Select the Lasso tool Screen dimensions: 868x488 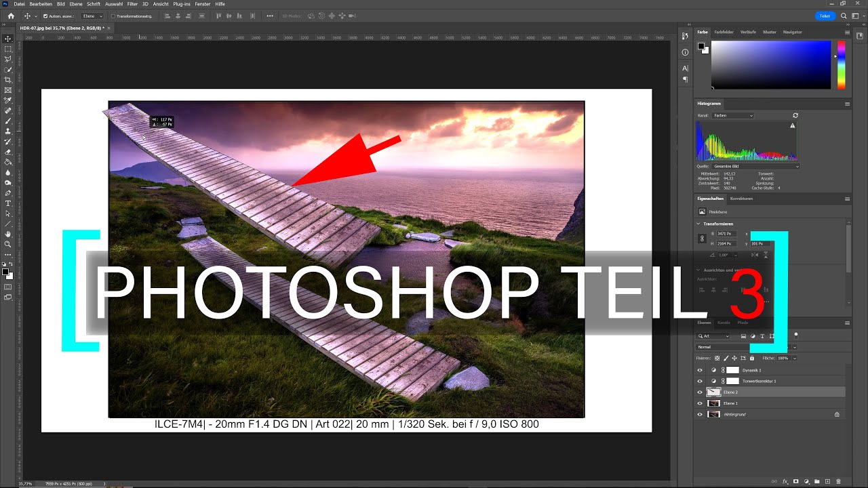[x=8, y=59]
